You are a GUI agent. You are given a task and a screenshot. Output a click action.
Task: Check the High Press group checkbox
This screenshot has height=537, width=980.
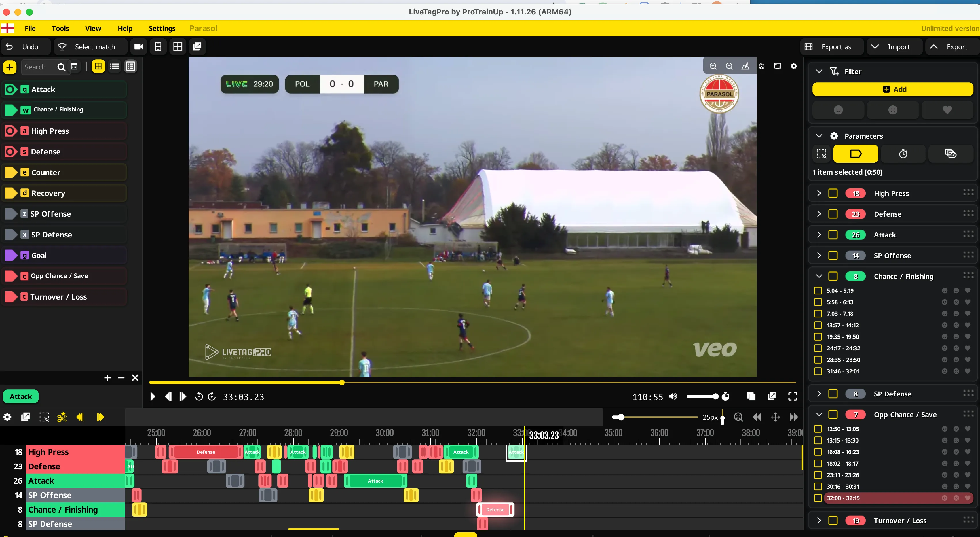(833, 193)
